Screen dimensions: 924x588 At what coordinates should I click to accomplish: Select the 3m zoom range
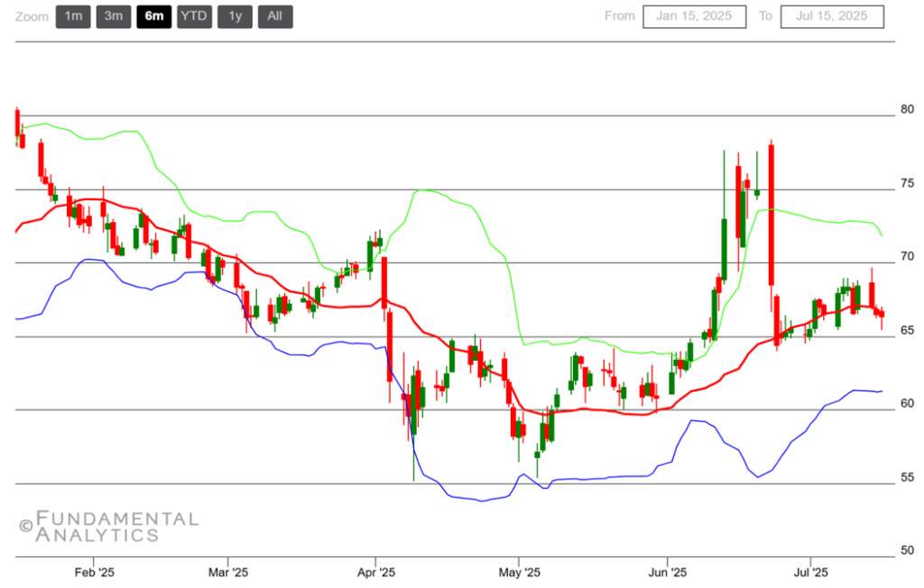tap(113, 16)
